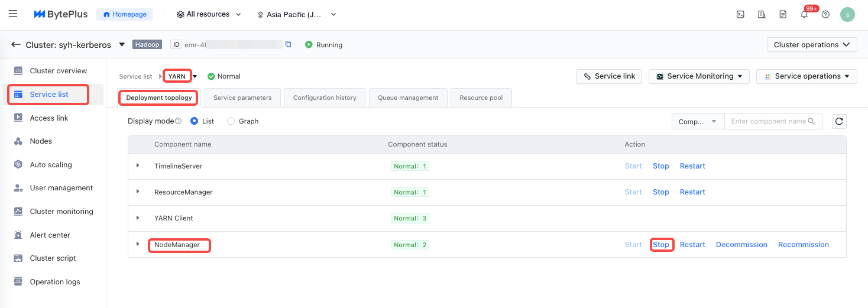Open the hamburger navigation menu
The height and width of the screenshot is (308, 868).
point(13,14)
